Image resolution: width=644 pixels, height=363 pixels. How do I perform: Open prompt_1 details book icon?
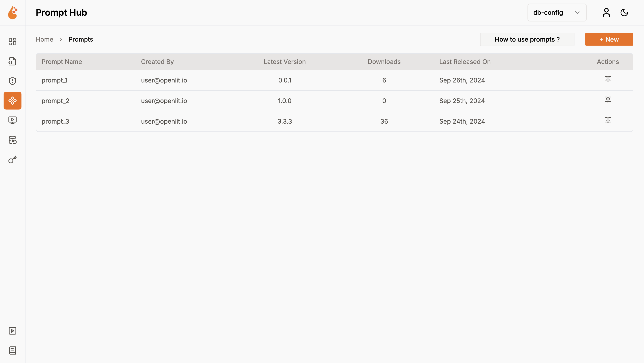pos(608,79)
